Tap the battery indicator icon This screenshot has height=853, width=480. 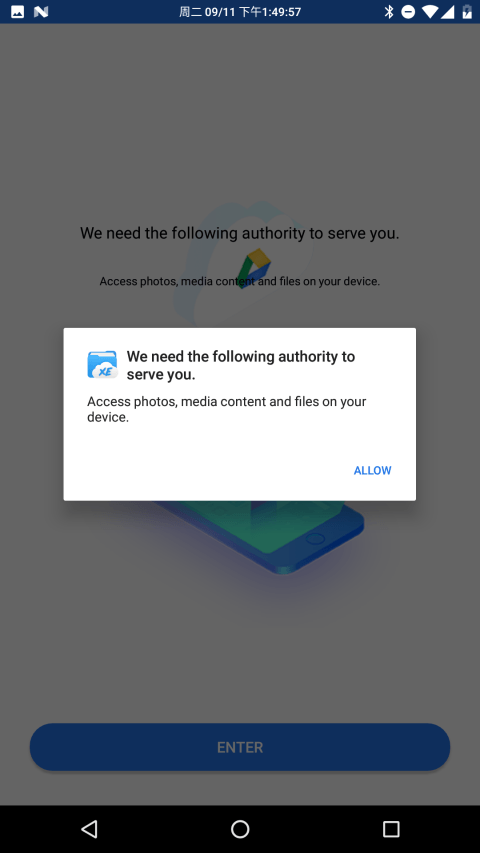[467, 11]
